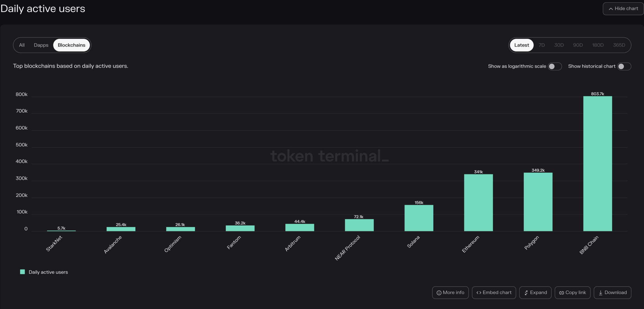The height and width of the screenshot is (309, 644).
Task: Click the BNB Chain bar
Action: point(597,164)
